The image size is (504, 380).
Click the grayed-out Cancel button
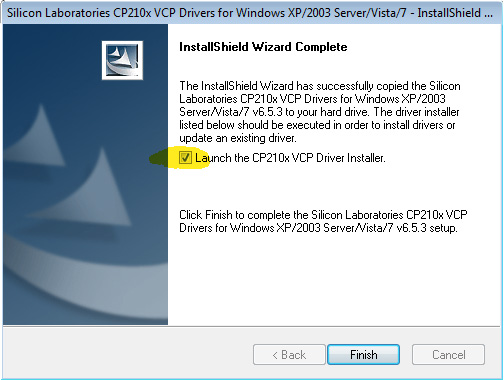(448, 354)
